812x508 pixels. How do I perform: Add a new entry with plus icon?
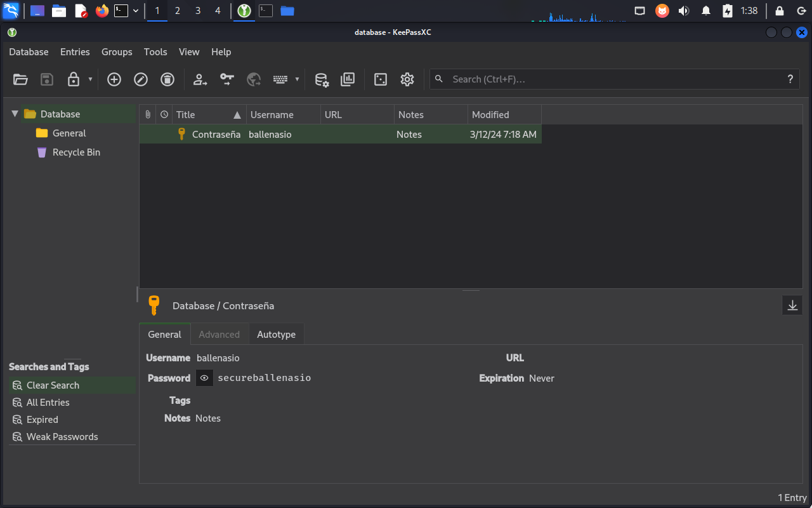(x=114, y=79)
